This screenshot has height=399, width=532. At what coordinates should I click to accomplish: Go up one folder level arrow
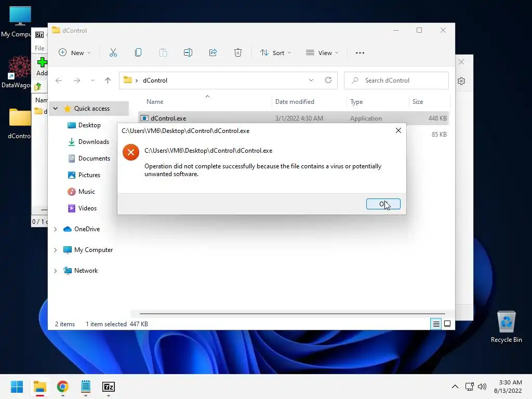[x=108, y=81]
